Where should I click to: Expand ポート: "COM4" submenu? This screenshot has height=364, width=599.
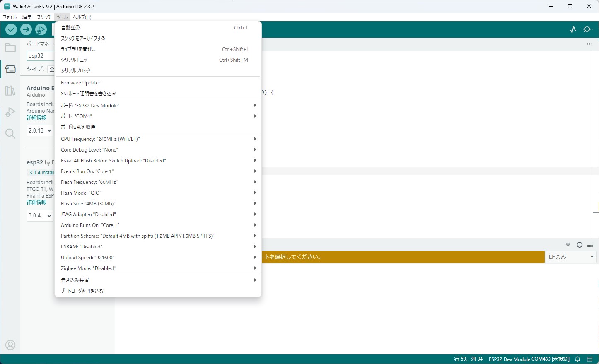[158, 116]
